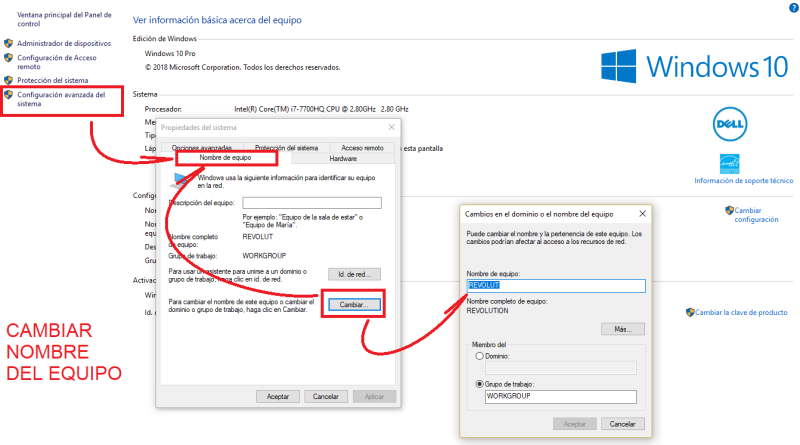The width and height of the screenshot is (800, 445).
Task: Click the WORKGROUP text field
Action: 561,397
